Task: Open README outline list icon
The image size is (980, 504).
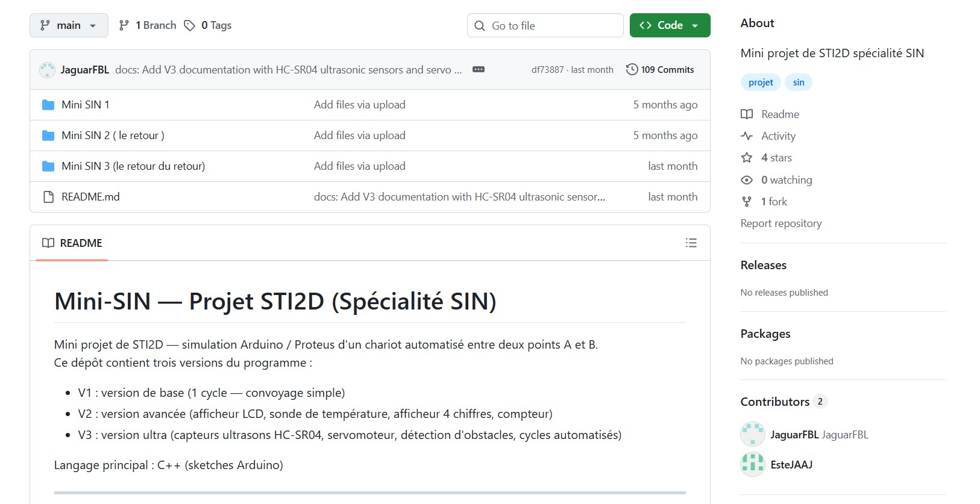Action: coord(691,243)
